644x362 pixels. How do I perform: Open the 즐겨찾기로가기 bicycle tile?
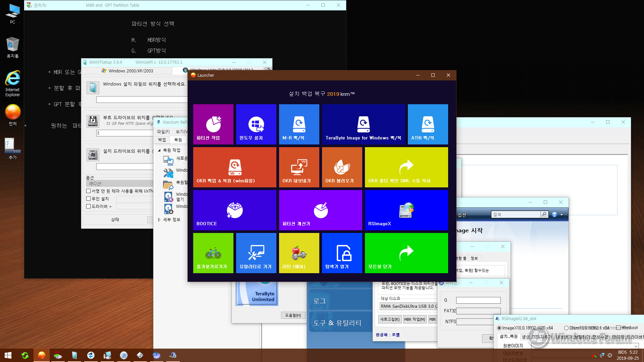click(x=213, y=253)
